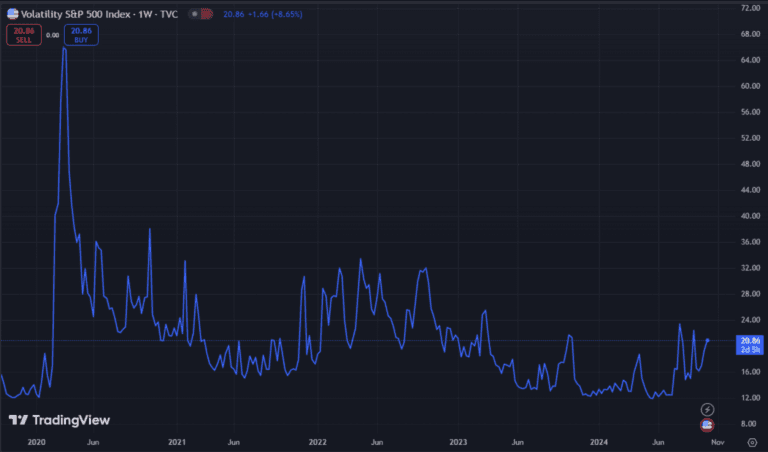Click the last data point on chart line
This screenshot has height=452, width=768.
(x=708, y=340)
